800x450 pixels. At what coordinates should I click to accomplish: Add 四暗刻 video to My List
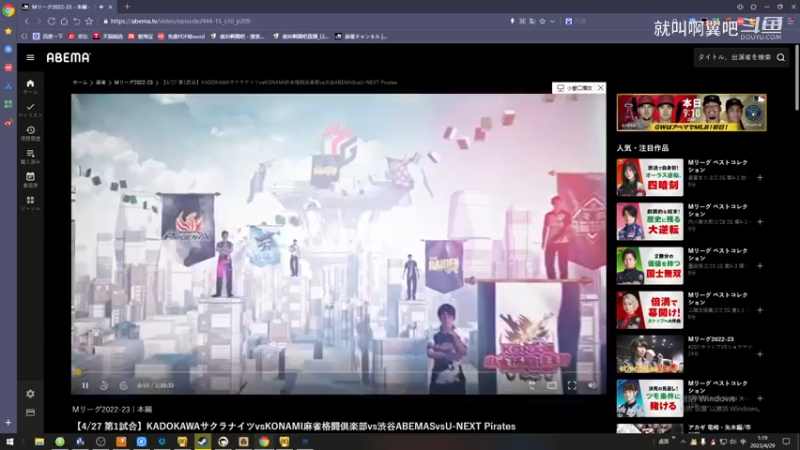click(760, 178)
